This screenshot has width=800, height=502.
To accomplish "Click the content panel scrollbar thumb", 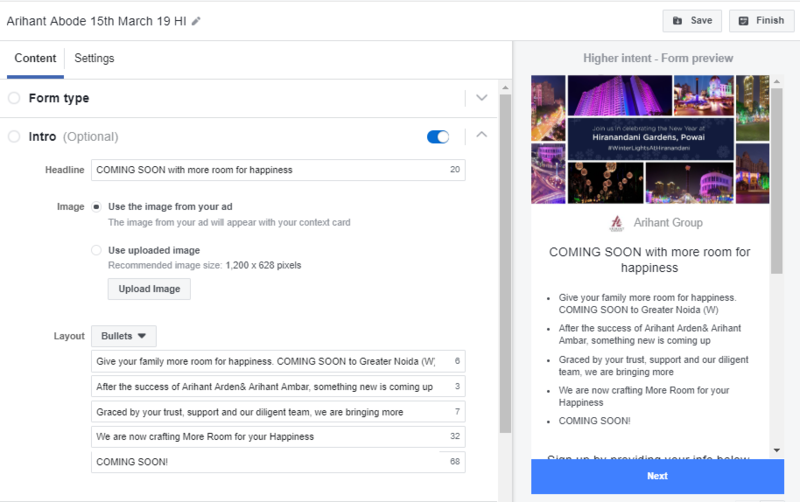I will point(505,264).
